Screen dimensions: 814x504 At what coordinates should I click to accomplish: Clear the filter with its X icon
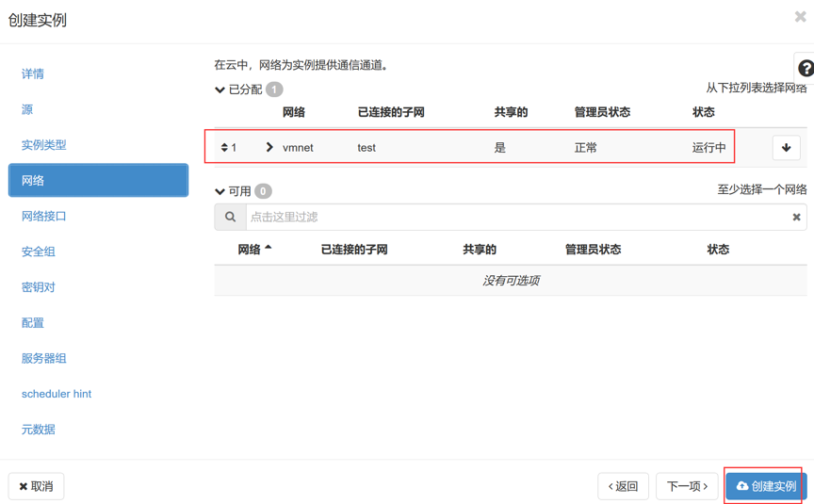click(x=796, y=217)
